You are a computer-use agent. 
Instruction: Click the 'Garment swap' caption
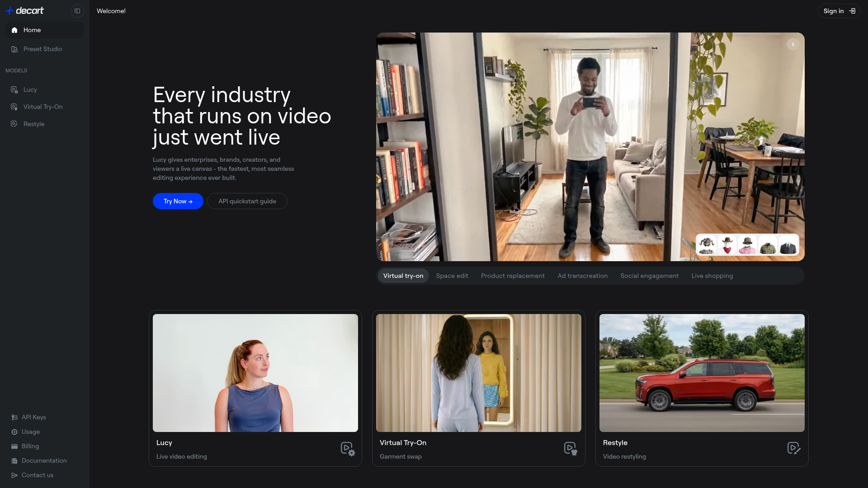401,456
